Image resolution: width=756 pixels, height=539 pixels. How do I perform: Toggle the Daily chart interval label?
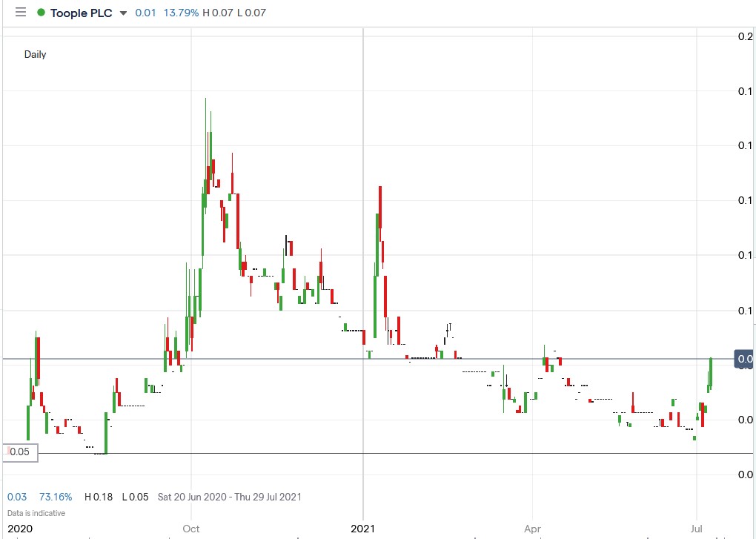[x=34, y=54]
